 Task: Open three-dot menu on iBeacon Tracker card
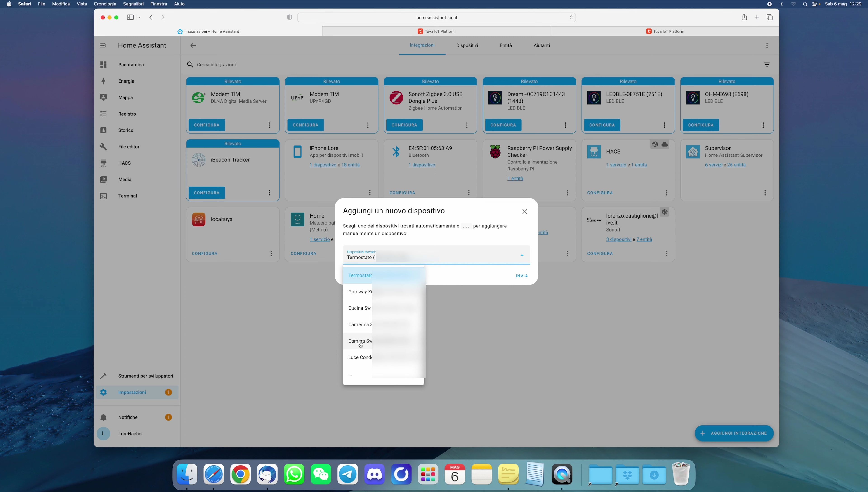(269, 193)
